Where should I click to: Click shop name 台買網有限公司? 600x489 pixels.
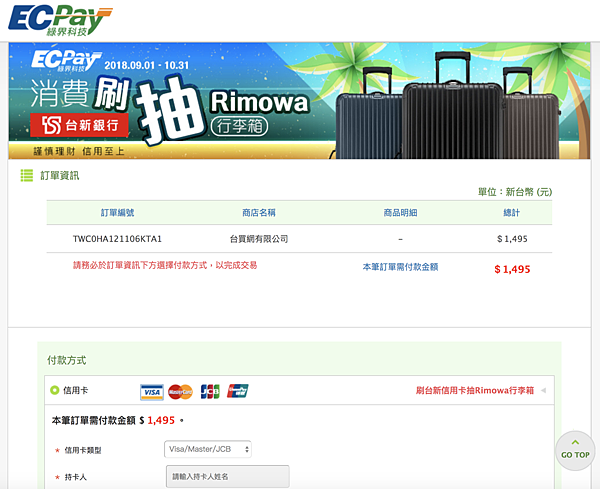coord(259,239)
